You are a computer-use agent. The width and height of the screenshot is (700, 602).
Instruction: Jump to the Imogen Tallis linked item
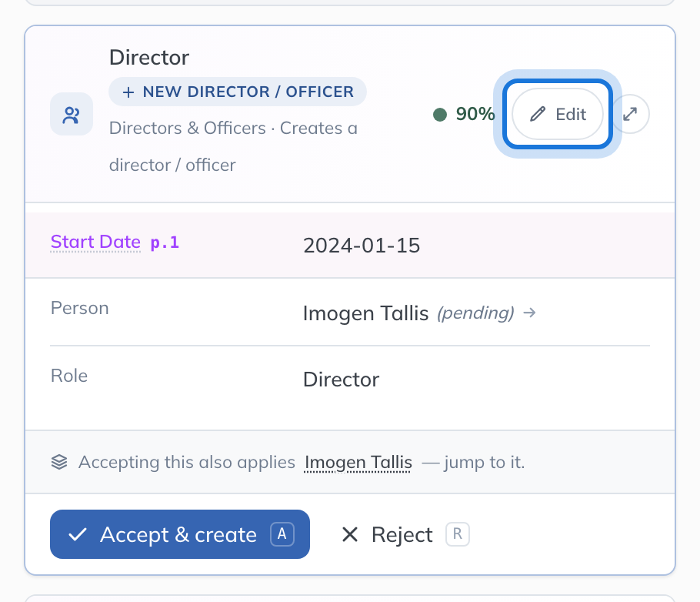(x=358, y=462)
